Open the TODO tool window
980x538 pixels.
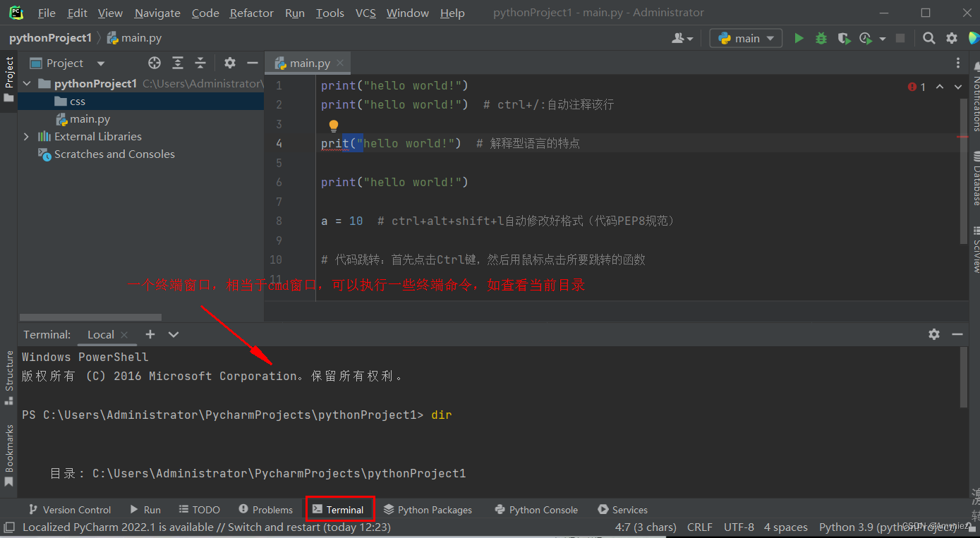[200, 509]
